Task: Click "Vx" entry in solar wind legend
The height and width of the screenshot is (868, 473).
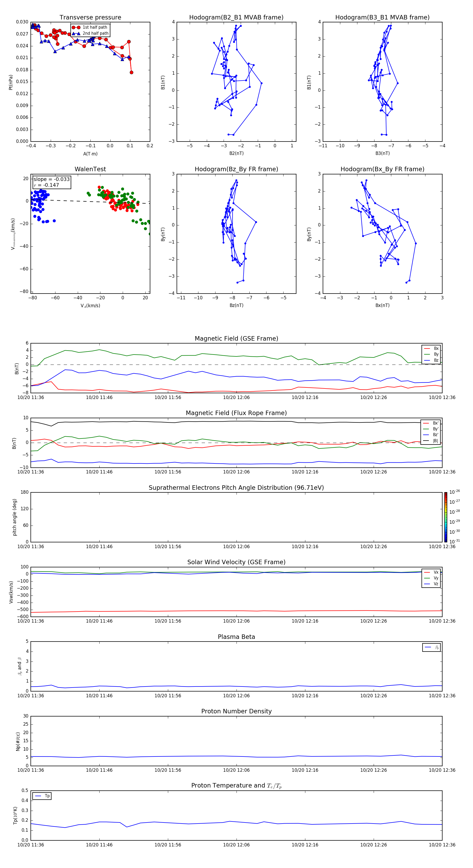Action: (x=431, y=573)
